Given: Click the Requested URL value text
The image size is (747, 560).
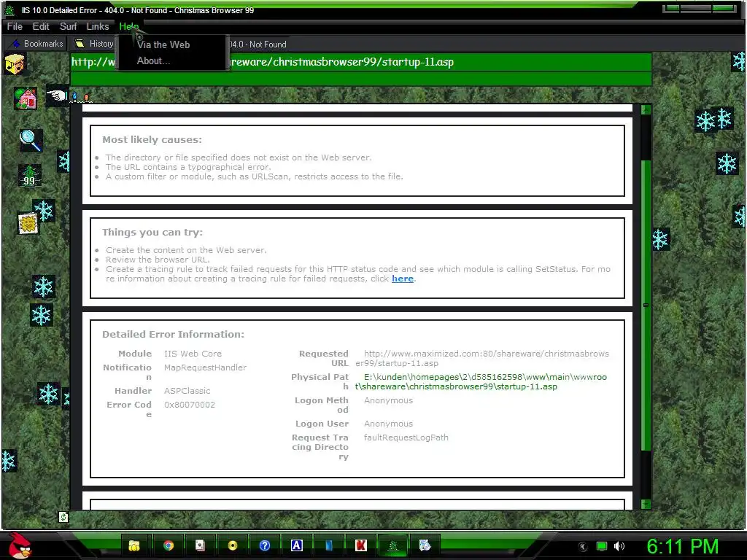Looking at the screenshot, I should click(482, 359).
